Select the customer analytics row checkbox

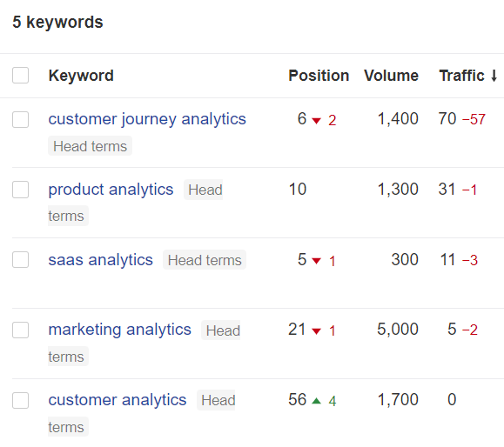pos(20,400)
